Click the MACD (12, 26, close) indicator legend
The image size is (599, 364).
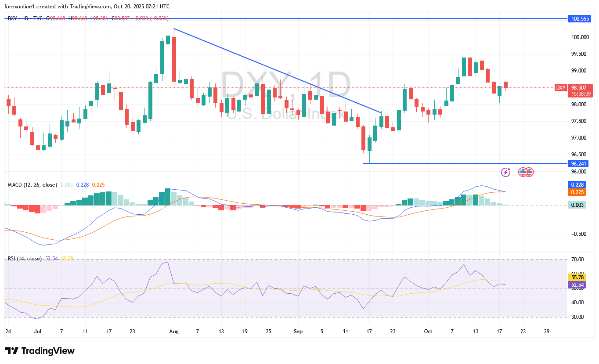click(x=32, y=185)
